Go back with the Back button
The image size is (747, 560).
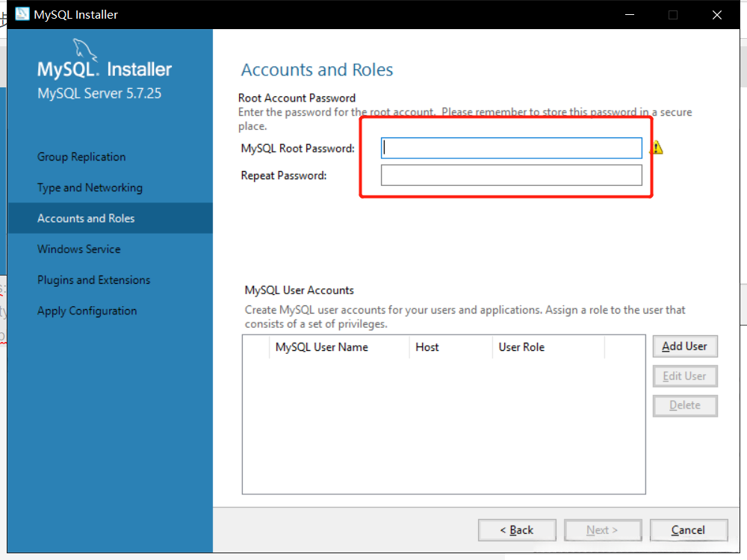tap(517, 530)
